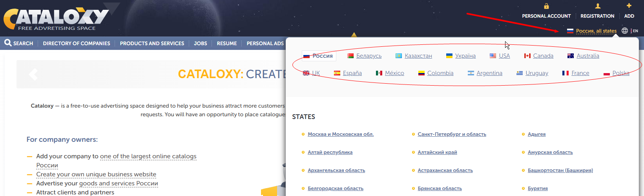Select Canada country link
The width and height of the screenshot is (644, 196).
[x=543, y=56]
